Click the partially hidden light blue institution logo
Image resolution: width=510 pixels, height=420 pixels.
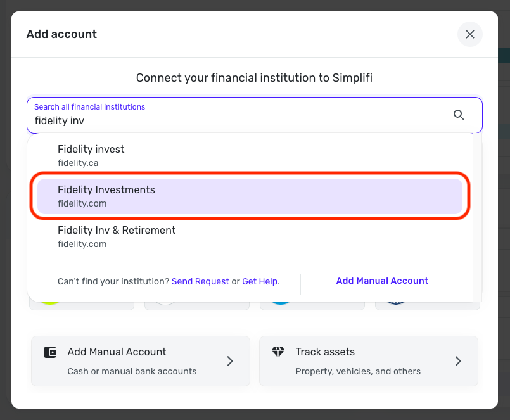[x=280, y=304]
